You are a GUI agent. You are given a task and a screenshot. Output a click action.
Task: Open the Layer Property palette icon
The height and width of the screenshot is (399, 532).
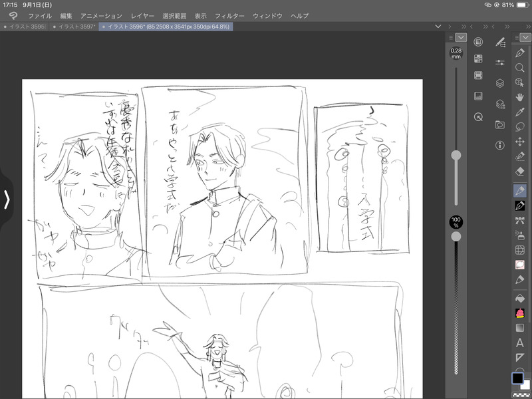tap(500, 104)
